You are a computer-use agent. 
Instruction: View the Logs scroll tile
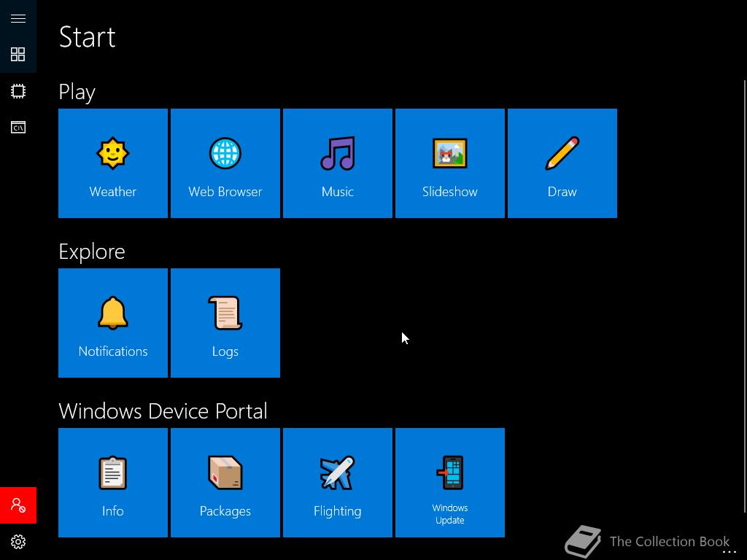pos(225,323)
